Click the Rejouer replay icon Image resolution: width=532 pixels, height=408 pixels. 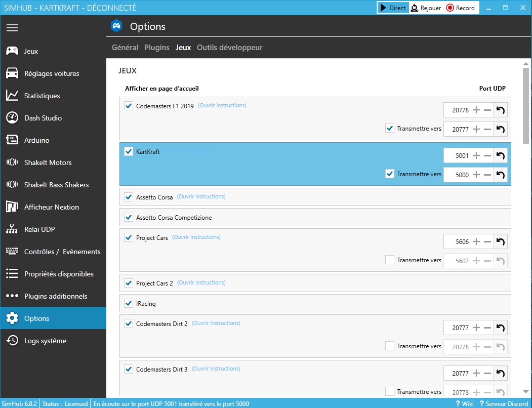coord(414,8)
